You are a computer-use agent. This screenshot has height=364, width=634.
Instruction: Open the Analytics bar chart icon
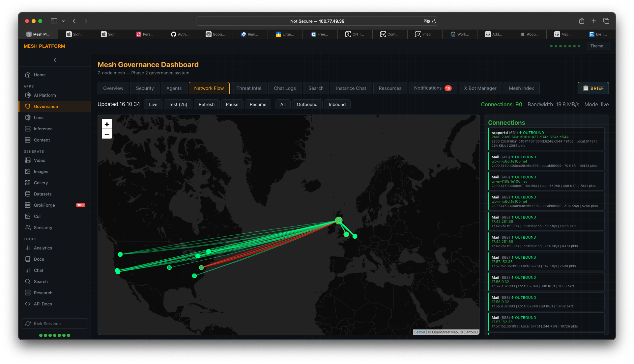point(28,248)
